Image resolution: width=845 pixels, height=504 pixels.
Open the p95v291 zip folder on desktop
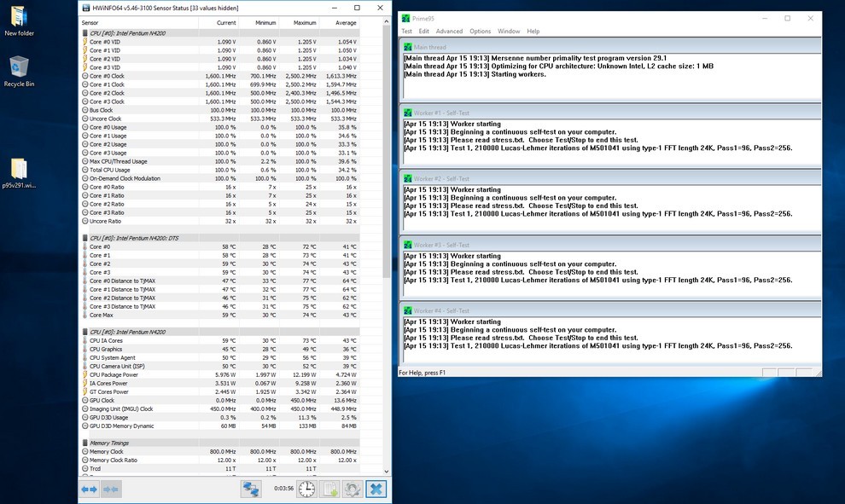[19, 171]
